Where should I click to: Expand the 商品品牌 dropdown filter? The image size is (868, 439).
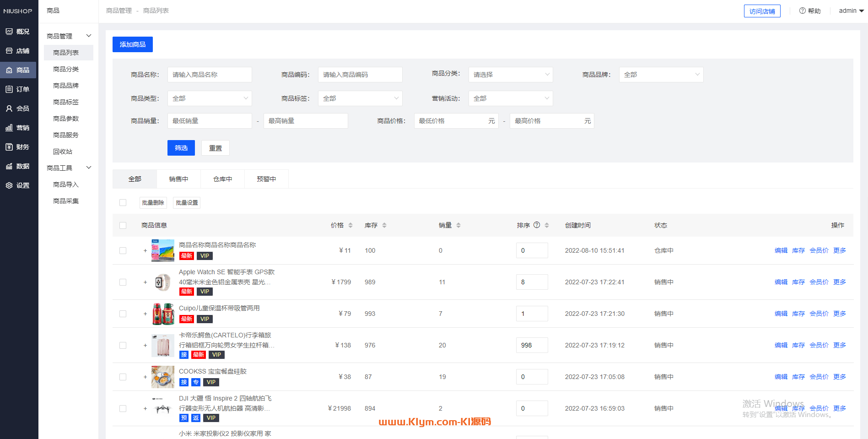661,75
